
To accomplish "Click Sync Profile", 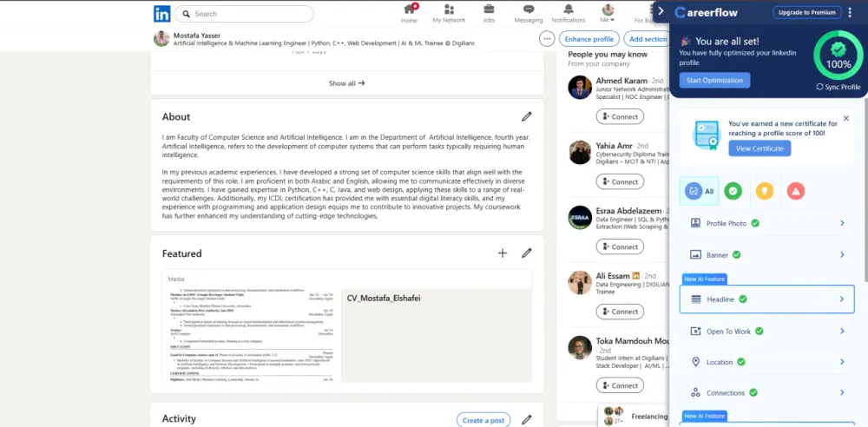I will tap(838, 87).
